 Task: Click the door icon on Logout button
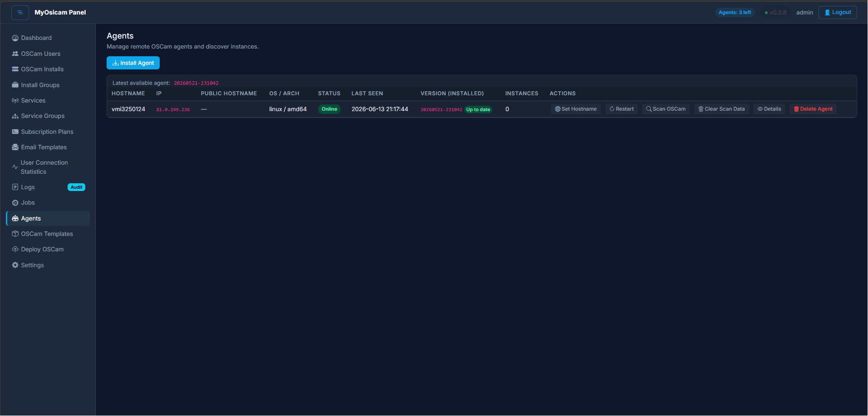[x=827, y=13]
